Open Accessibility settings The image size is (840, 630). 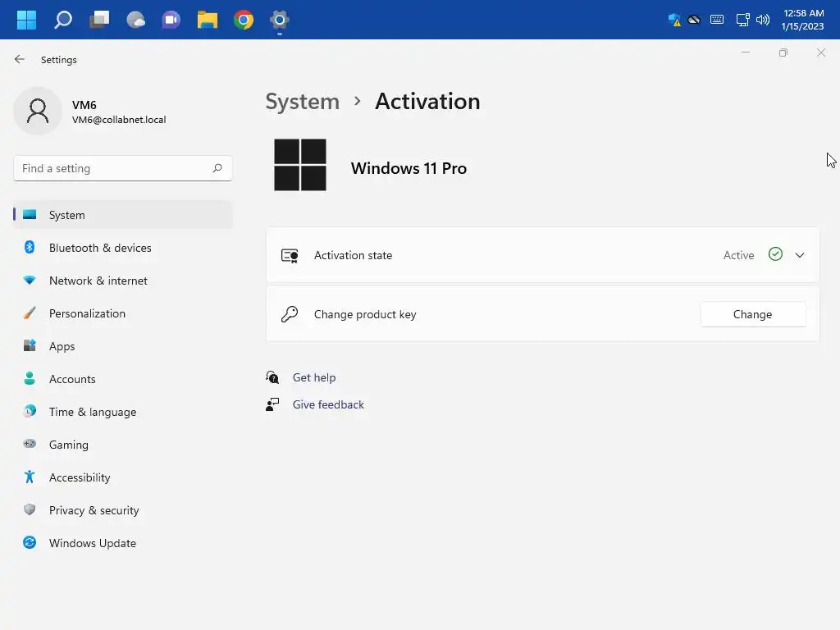pyautogui.click(x=123, y=477)
